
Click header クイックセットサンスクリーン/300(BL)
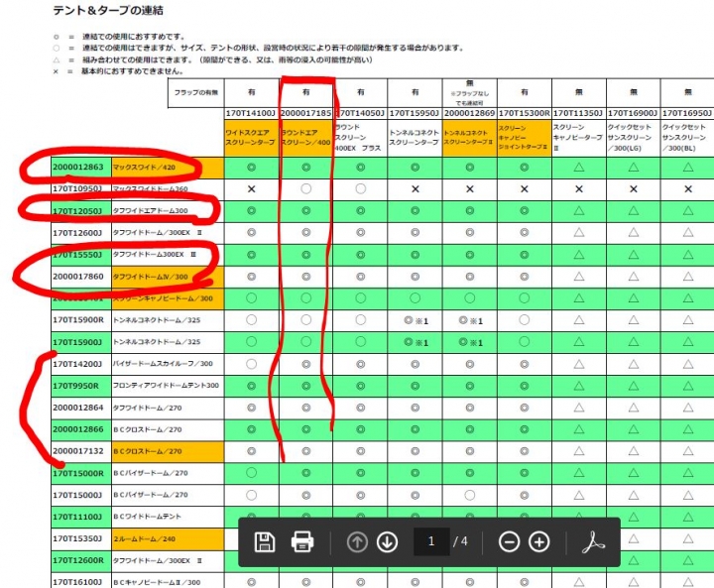tap(687, 138)
